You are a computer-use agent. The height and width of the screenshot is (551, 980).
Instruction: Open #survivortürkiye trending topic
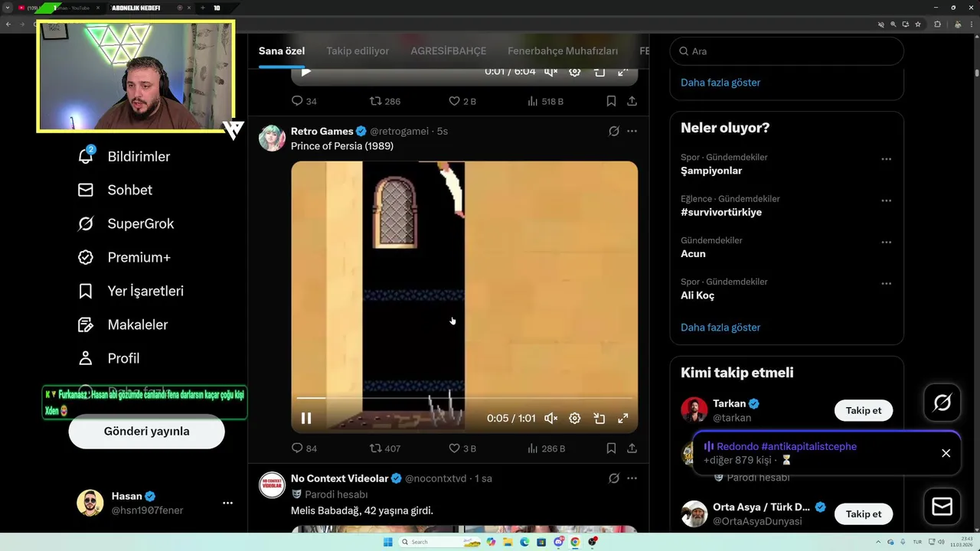[x=721, y=212]
